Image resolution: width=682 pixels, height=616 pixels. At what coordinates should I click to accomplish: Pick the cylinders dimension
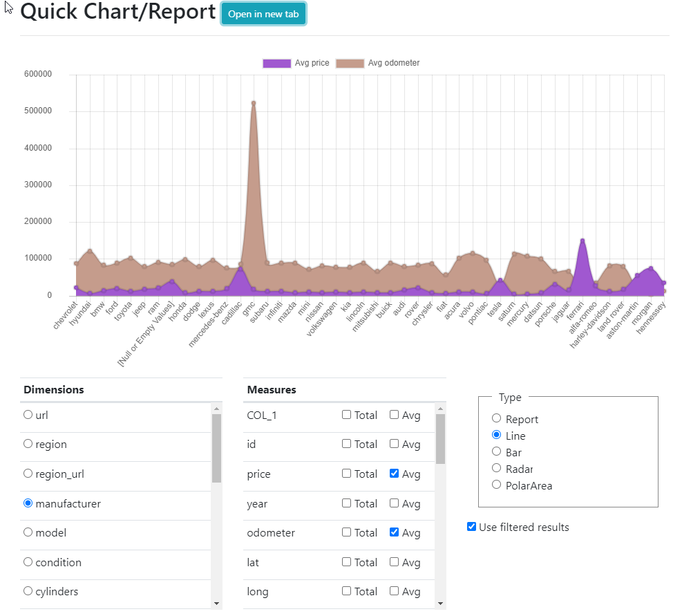[28, 591]
